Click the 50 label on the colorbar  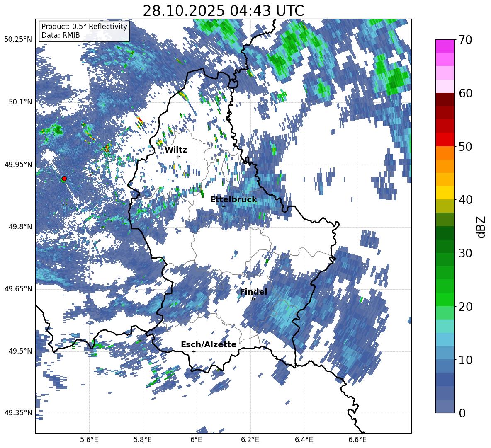[465, 146]
